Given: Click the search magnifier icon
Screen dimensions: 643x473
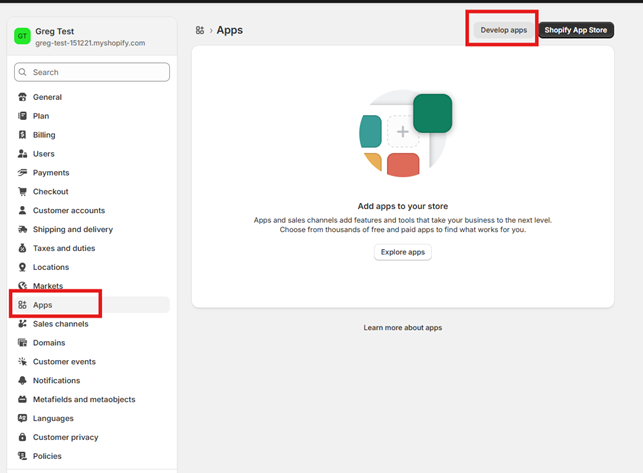Looking at the screenshot, I should 23,72.
